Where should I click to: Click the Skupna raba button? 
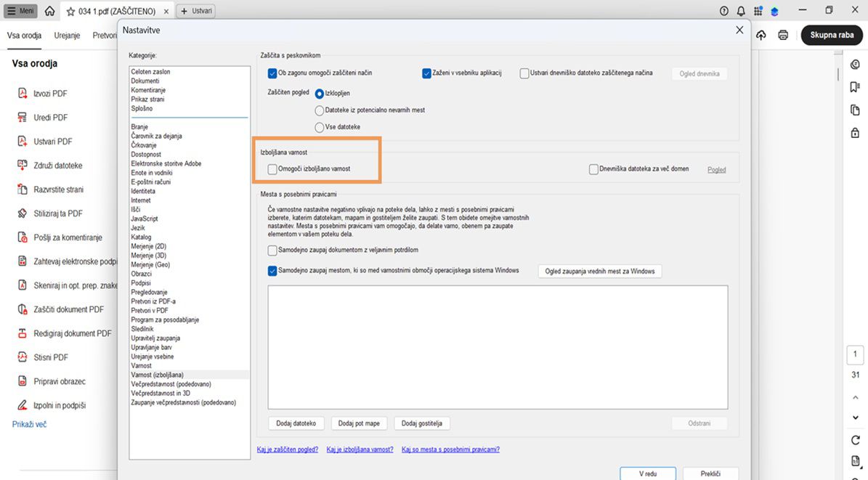(x=832, y=35)
